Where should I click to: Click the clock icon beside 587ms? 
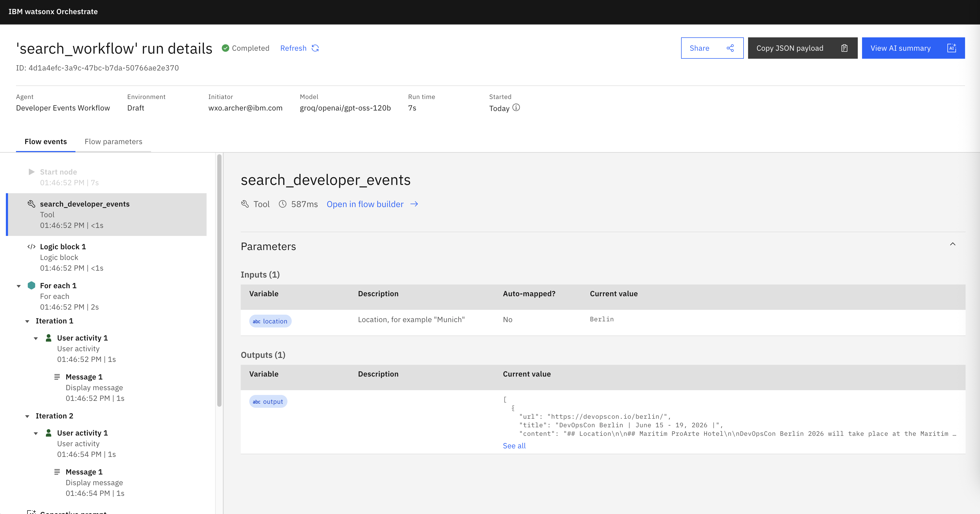click(x=283, y=204)
